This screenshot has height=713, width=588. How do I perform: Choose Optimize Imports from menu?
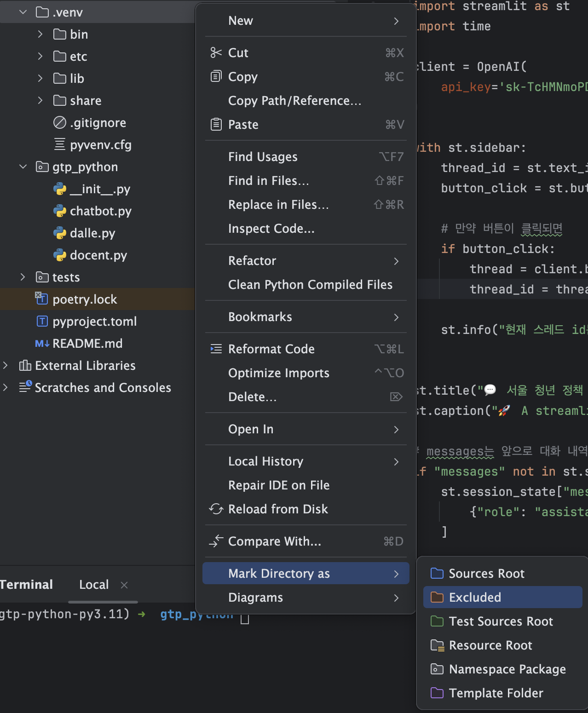pos(306,373)
